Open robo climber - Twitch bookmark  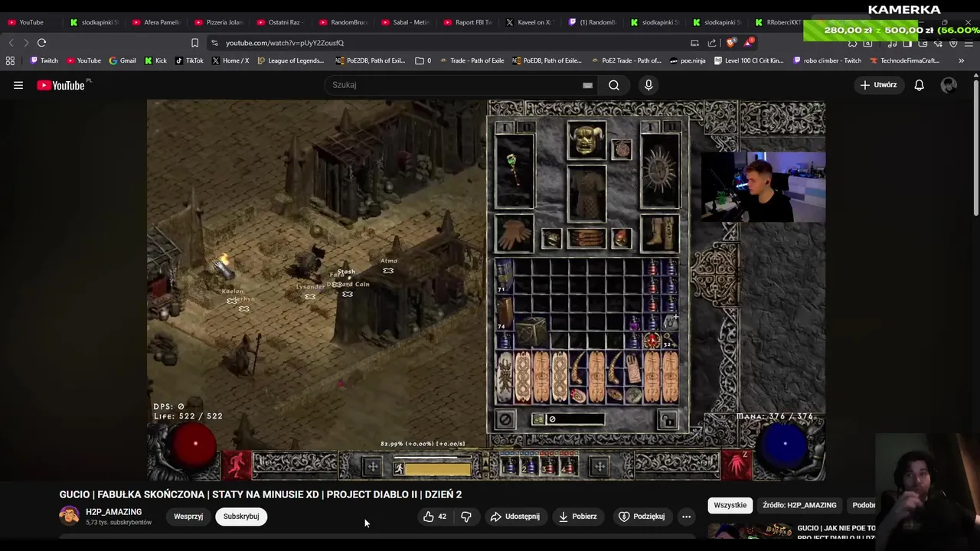click(828, 60)
